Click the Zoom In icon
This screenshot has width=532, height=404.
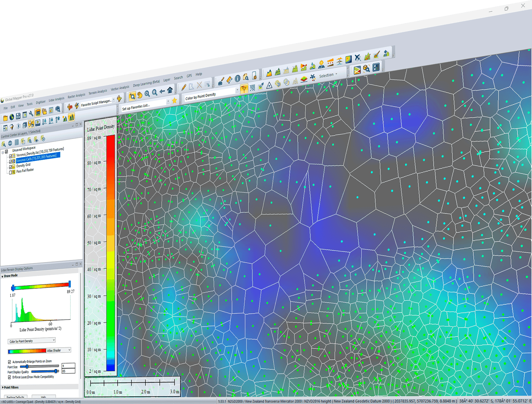click(147, 94)
